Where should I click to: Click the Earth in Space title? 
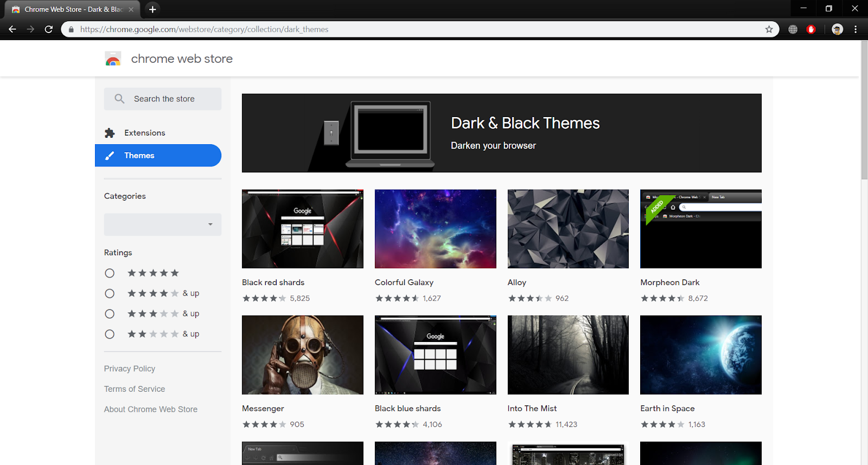667,409
